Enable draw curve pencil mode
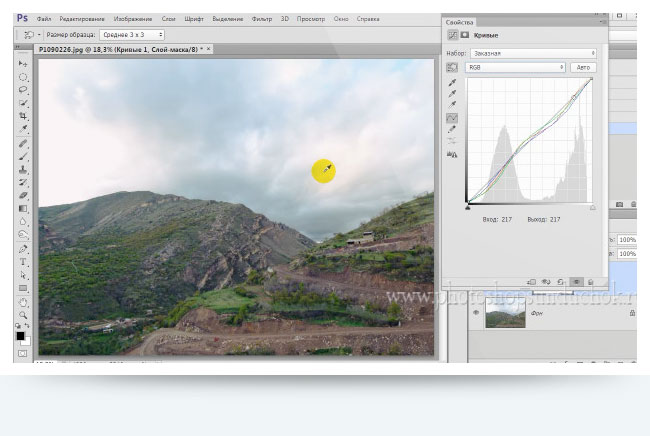The image size is (650, 436). 452,130
